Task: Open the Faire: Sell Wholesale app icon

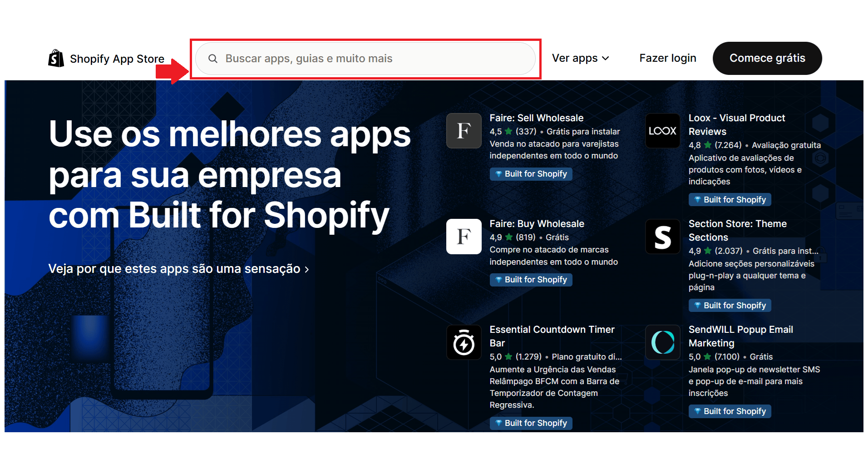Action: click(464, 131)
